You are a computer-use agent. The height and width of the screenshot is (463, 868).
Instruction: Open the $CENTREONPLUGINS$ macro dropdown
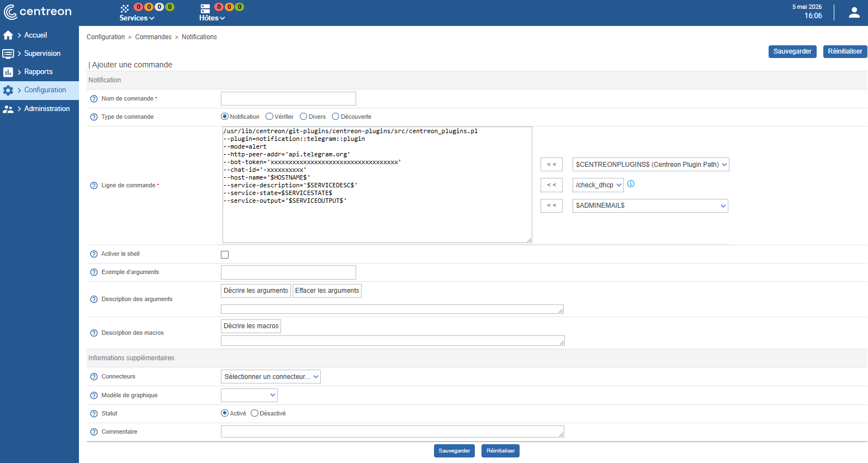(x=651, y=165)
